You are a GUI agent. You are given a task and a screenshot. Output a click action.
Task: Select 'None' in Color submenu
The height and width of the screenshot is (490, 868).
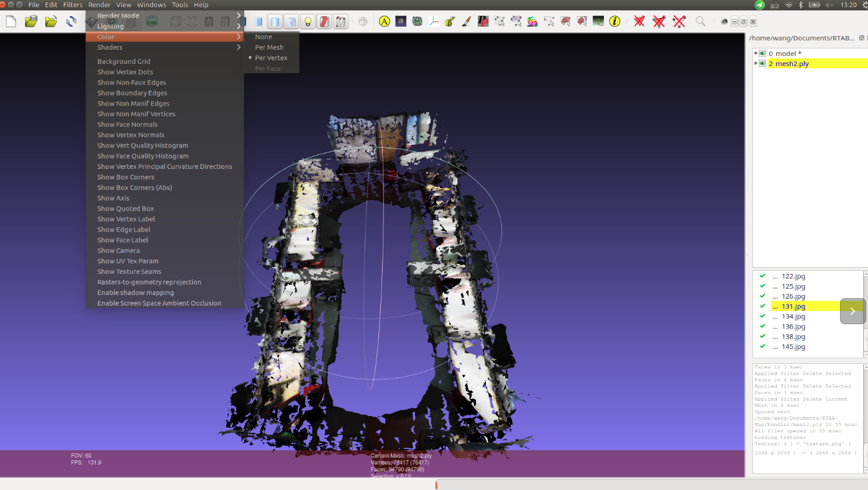pos(263,37)
